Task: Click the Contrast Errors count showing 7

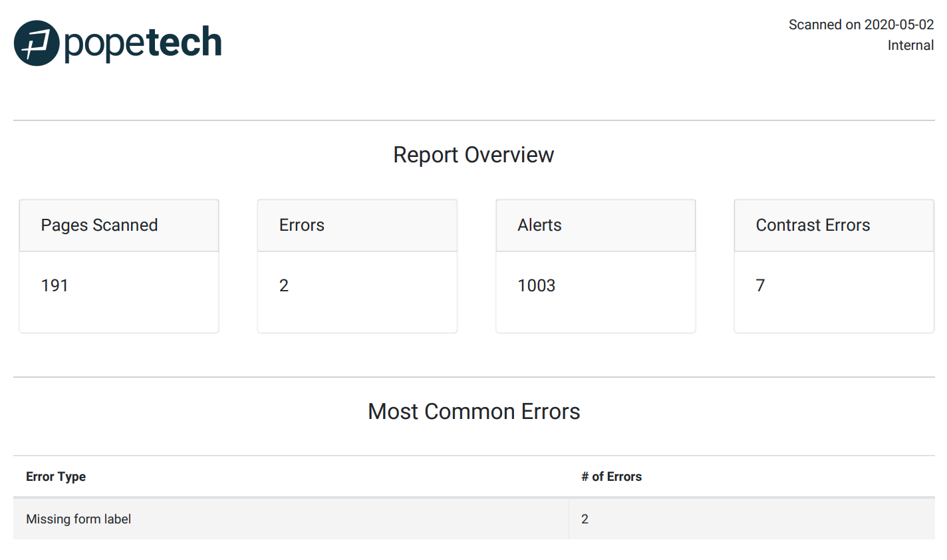Action: [759, 285]
